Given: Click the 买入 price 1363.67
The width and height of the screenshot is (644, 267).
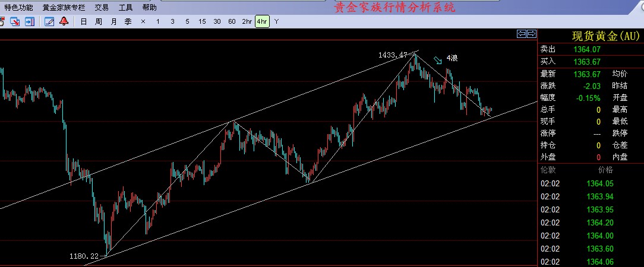Looking at the screenshot, I should pos(587,62).
